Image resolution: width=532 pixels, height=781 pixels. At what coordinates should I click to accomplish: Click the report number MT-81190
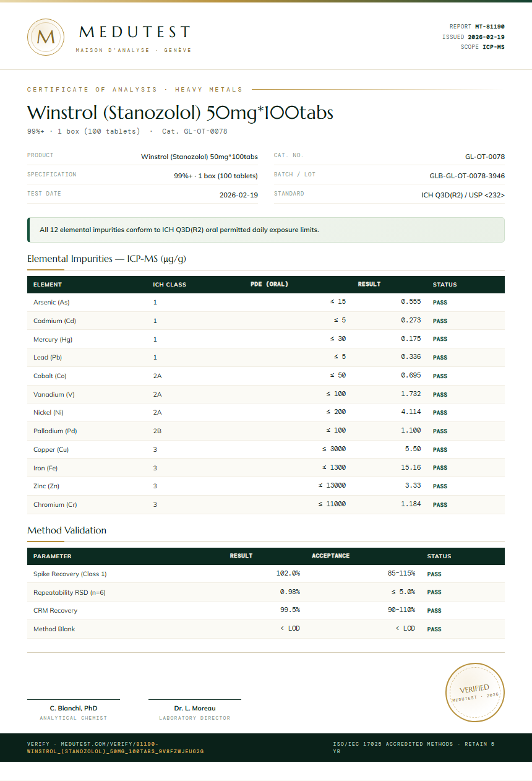coord(490,27)
